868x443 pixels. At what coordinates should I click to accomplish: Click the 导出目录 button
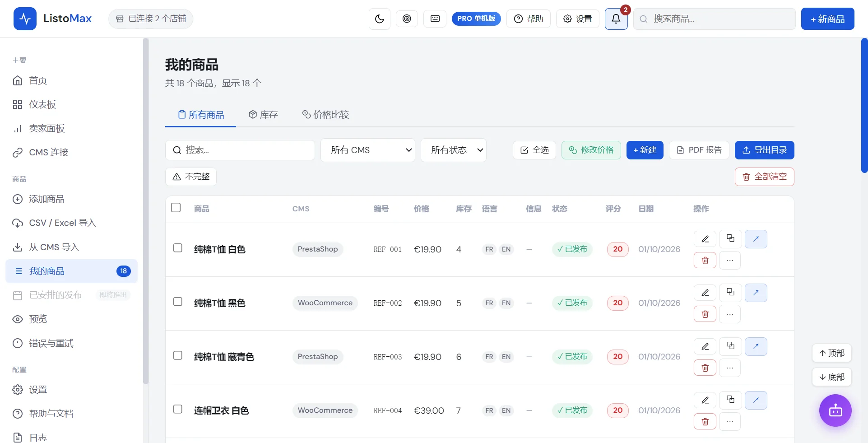tap(765, 150)
